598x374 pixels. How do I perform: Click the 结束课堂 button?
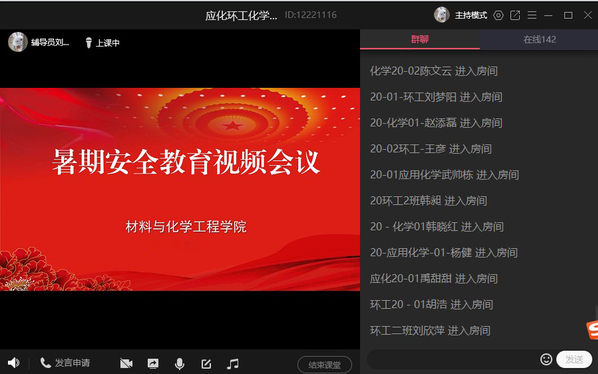(325, 365)
